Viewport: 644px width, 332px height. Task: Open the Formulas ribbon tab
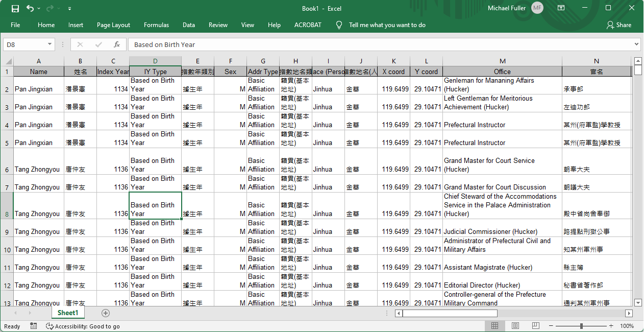(156, 25)
